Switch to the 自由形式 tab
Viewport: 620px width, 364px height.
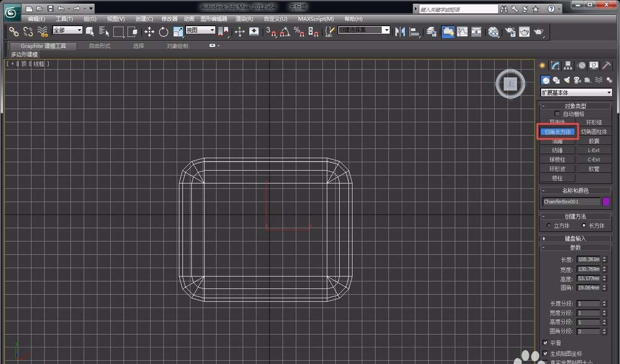[x=99, y=46]
